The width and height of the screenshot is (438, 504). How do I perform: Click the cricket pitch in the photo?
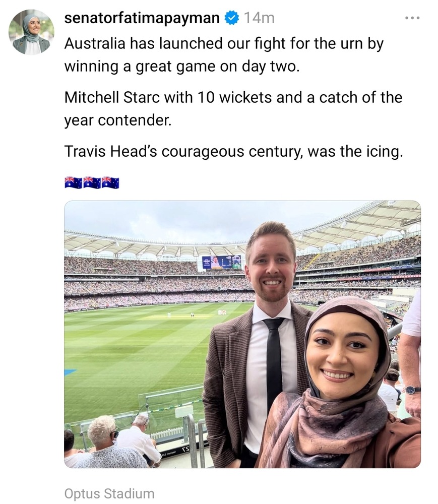coord(180,316)
